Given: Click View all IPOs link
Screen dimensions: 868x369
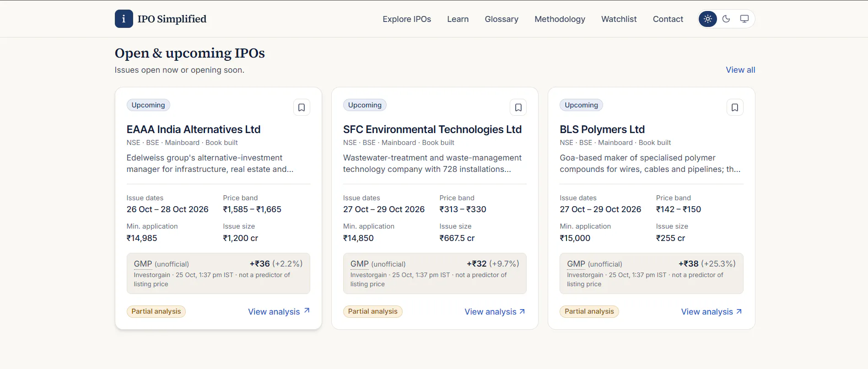Looking at the screenshot, I should coord(740,70).
